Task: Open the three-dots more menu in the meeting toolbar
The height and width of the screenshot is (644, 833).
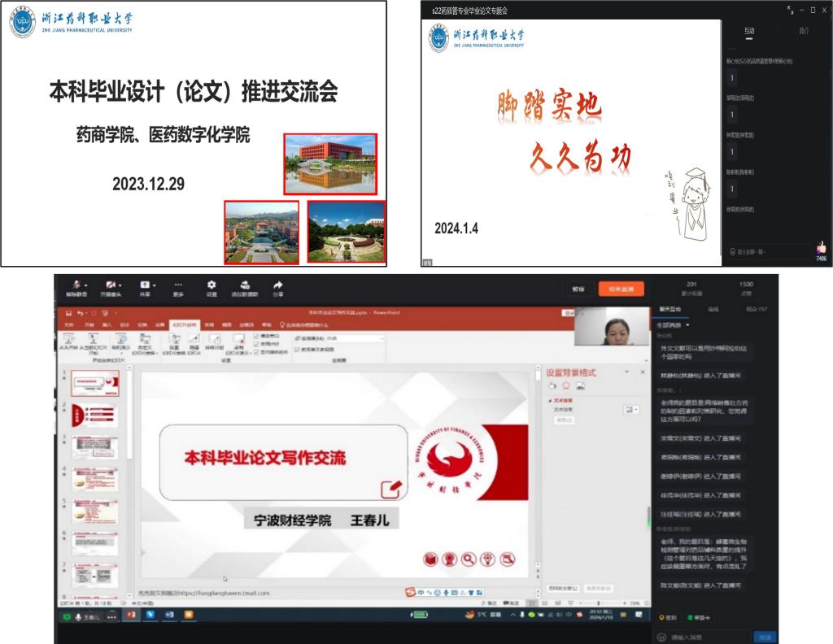Action: coord(178,285)
